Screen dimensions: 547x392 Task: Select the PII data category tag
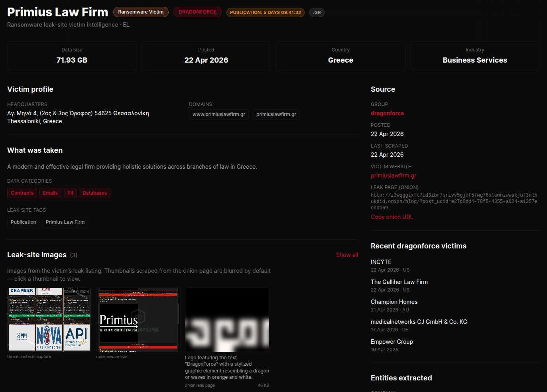pyautogui.click(x=70, y=193)
